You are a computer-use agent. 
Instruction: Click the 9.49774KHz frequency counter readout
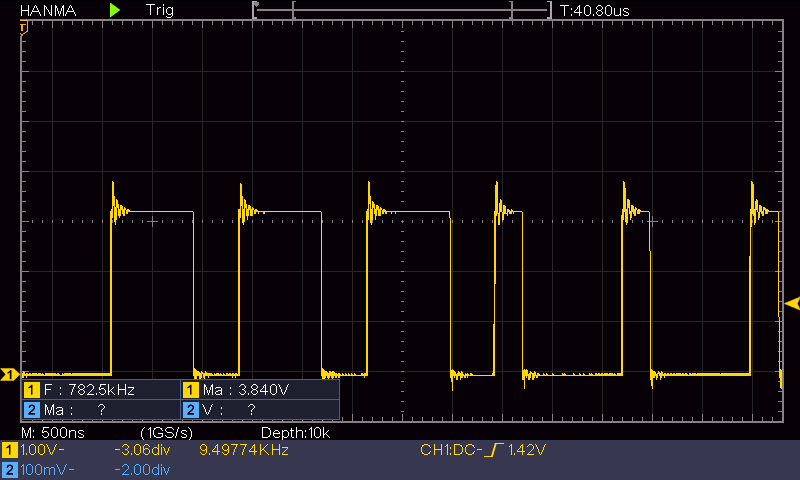click(x=245, y=451)
